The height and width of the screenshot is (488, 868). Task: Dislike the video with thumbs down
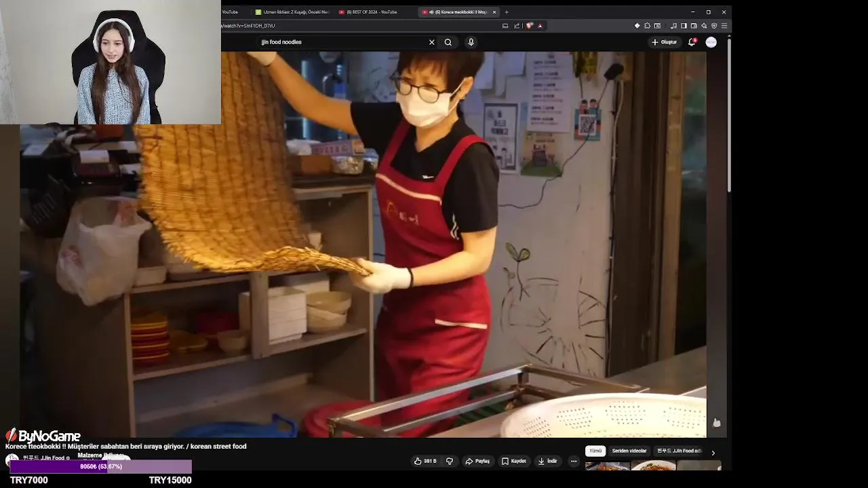pos(449,461)
